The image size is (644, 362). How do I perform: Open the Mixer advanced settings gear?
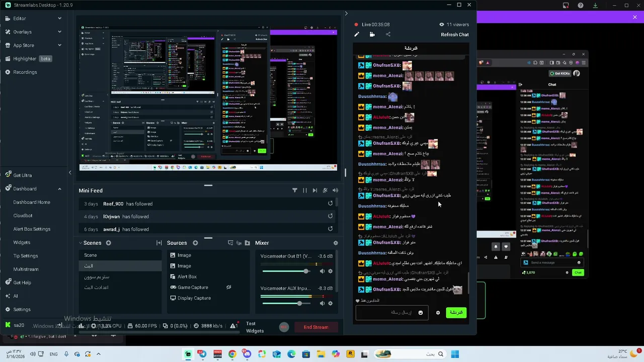[336, 243]
